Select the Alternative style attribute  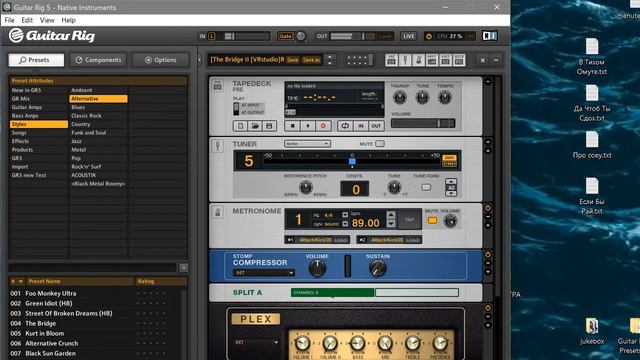tap(98, 99)
